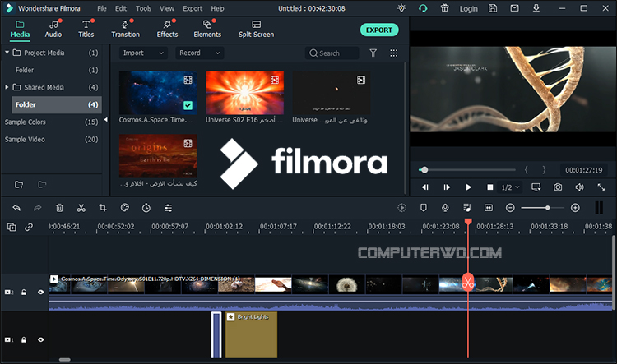Click the timeline zoom slider handle
Image resolution: width=617 pixels, height=364 pixels.
coord(547,208)
